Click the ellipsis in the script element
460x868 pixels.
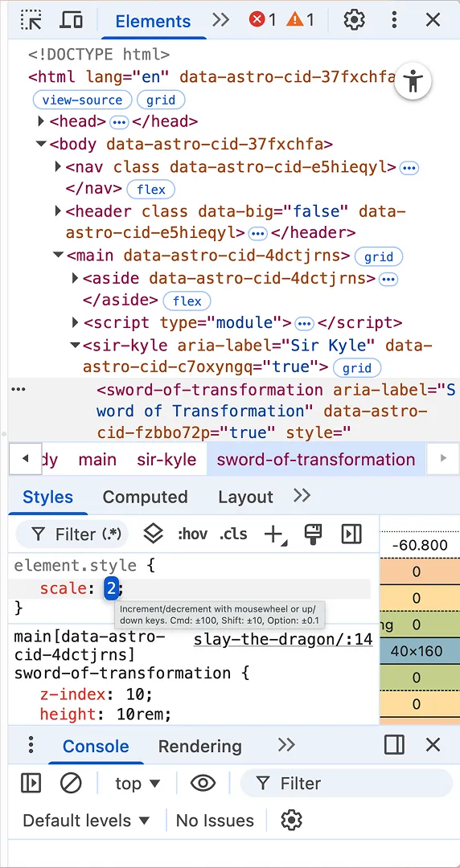[304, 323]
